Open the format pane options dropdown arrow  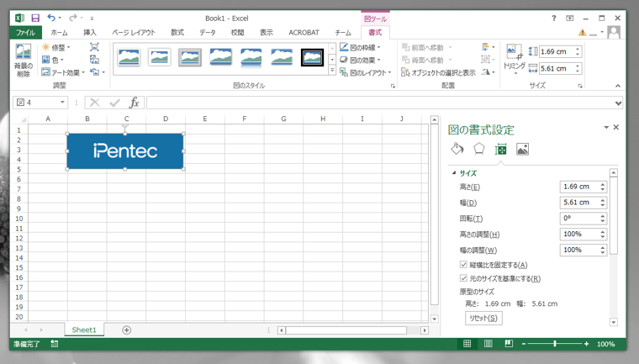click(606, 128)
